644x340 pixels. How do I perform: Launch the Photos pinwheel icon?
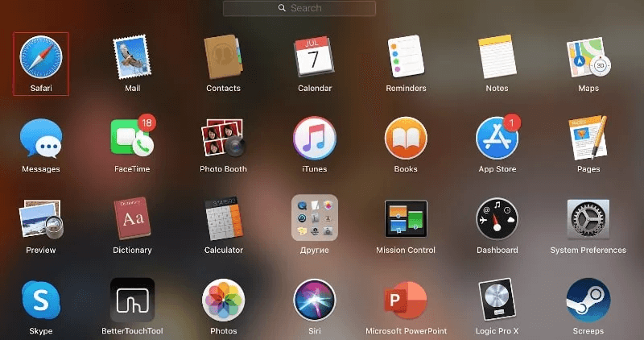point(224,301)
